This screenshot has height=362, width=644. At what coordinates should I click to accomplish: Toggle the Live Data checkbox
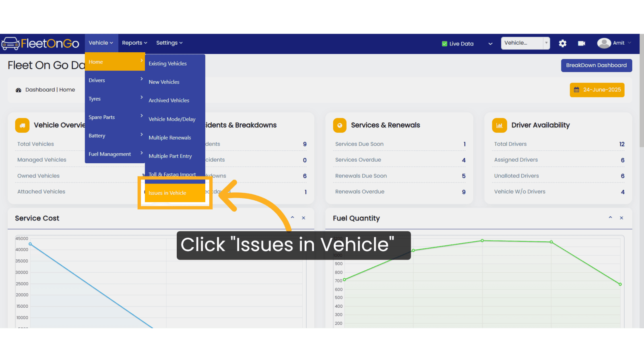[444, 44]
